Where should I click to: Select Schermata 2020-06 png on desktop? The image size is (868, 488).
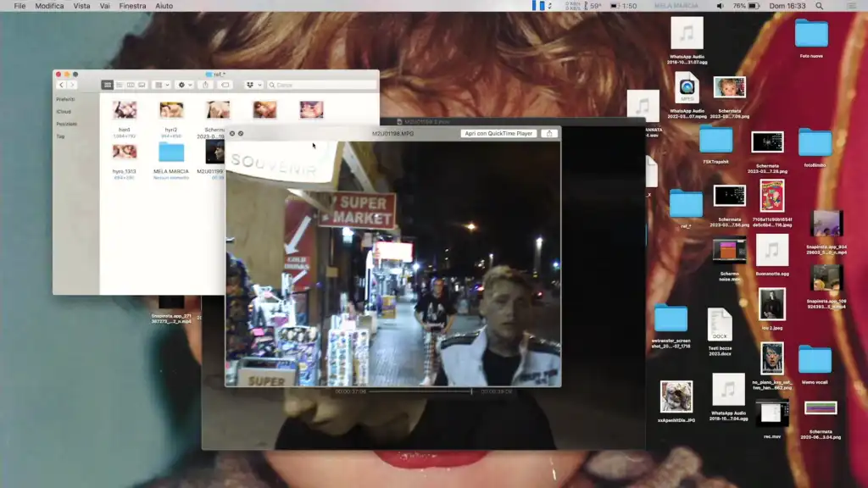[821, 408]
